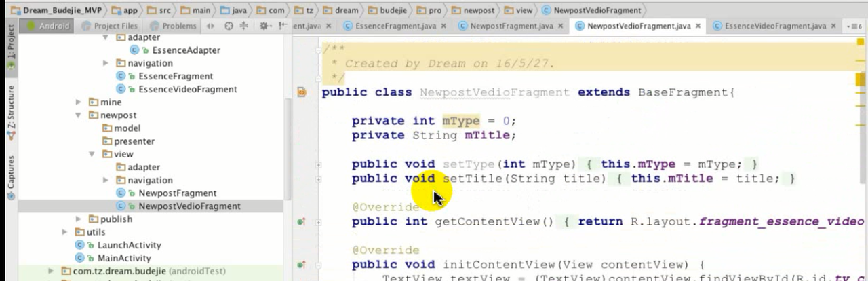The width and height of the screenshot is (868, 281).
Task: Expand the mine package
Action: [x=79, y=102]
